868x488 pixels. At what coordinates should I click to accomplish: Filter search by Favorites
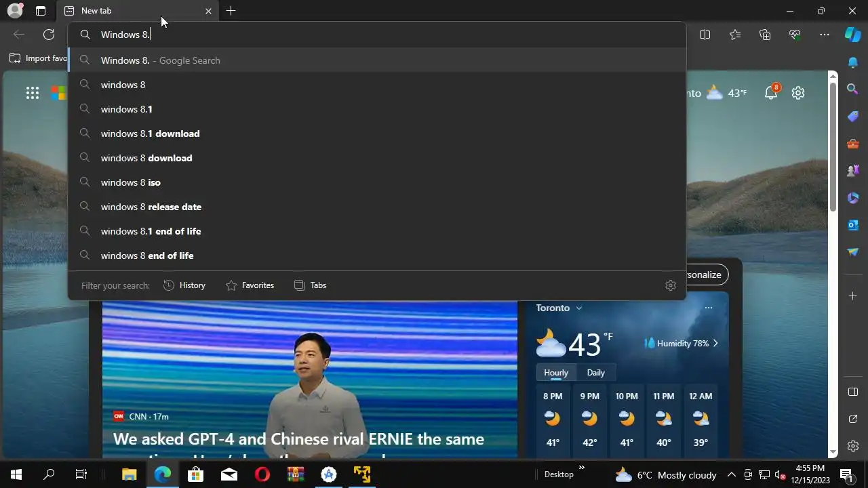(x=250, y=285)
